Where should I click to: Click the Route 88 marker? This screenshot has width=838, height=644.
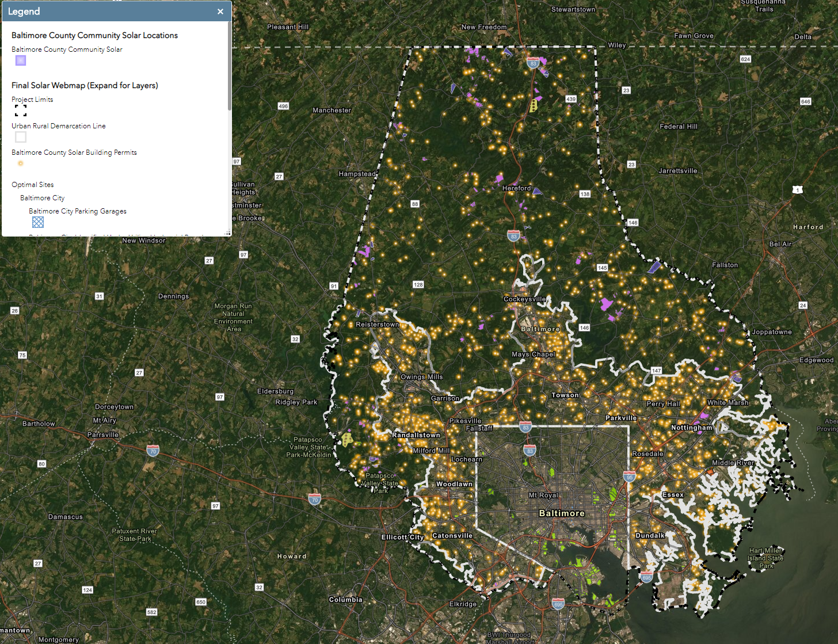[x=415, y=204]
